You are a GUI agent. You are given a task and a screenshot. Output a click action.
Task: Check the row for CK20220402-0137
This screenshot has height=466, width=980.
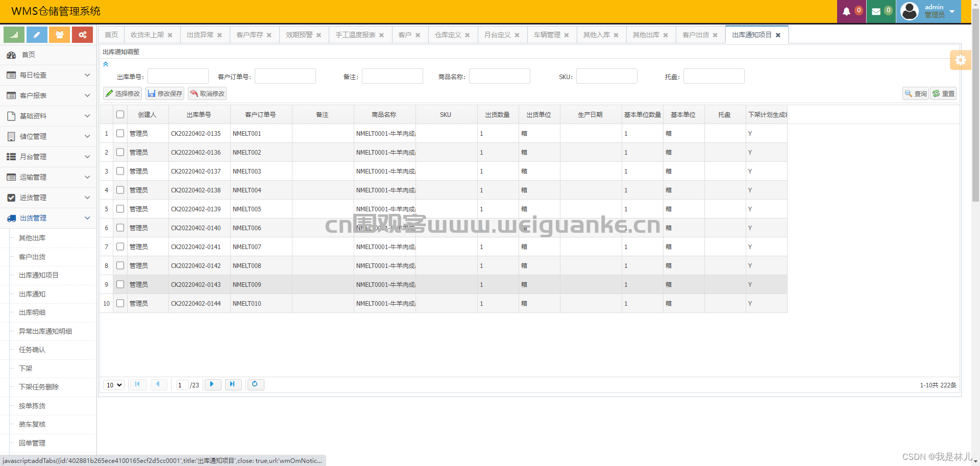120,171
